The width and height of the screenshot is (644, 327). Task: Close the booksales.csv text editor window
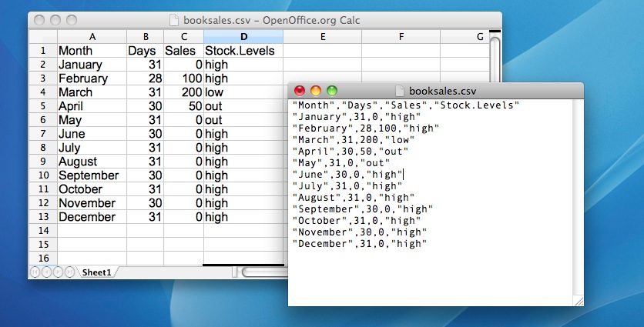[300, 91]
